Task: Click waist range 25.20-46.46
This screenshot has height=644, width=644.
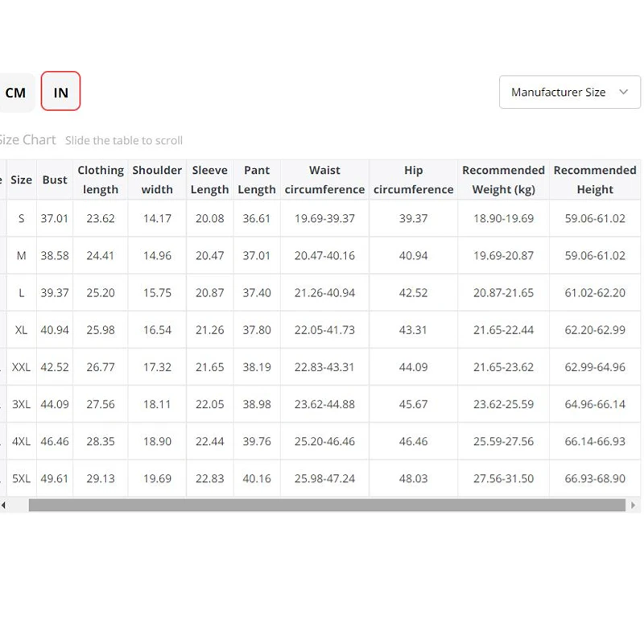Action: click(324, 441)
